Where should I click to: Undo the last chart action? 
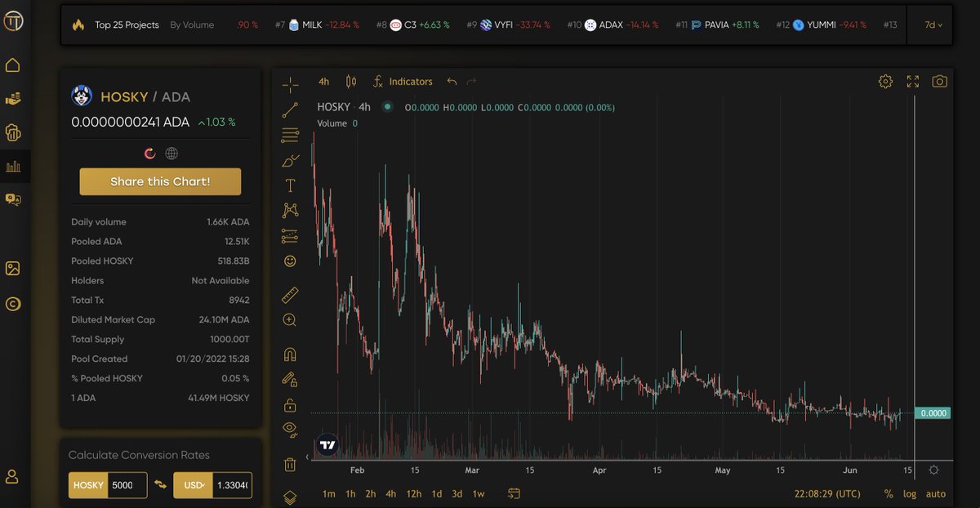(452, 82)
